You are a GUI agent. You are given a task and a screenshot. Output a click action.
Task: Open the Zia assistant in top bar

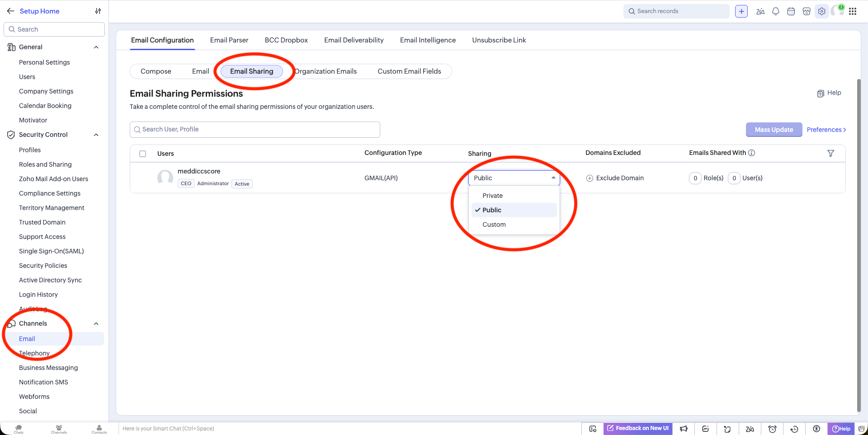tap(760, 11)
